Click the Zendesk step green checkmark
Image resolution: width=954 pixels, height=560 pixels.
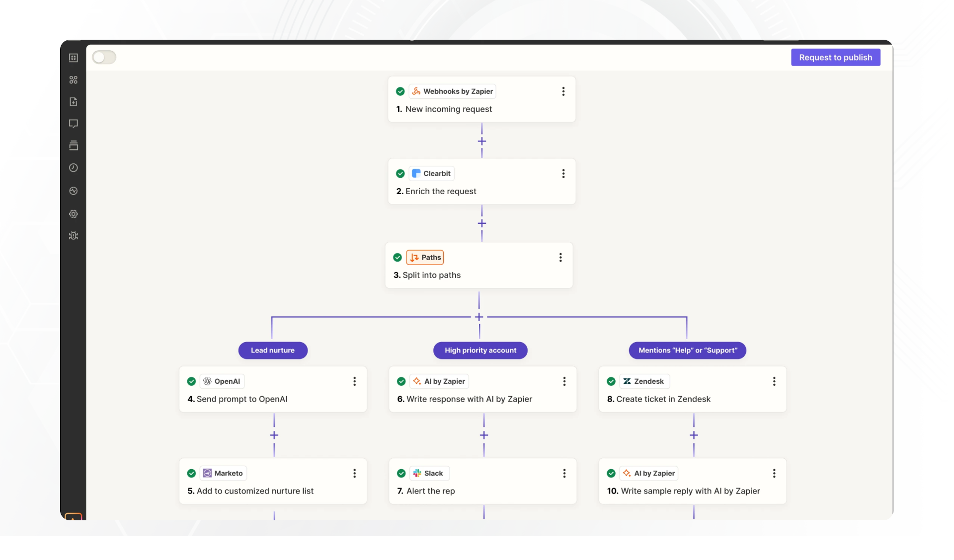(x=611, y=381)
